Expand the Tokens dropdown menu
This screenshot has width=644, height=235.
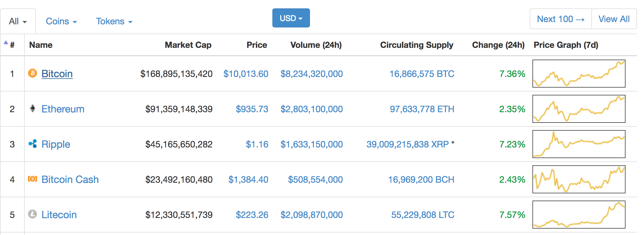[114, 21]
